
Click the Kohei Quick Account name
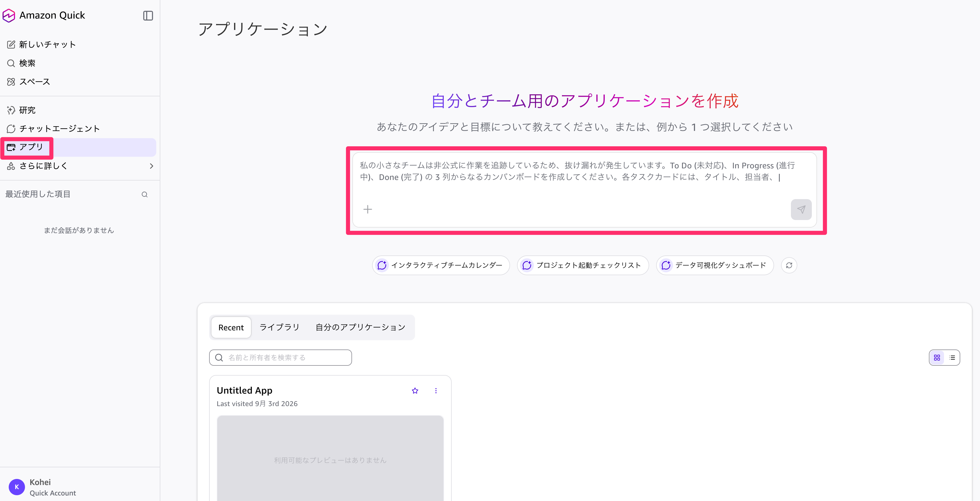[x=53, y=487]
